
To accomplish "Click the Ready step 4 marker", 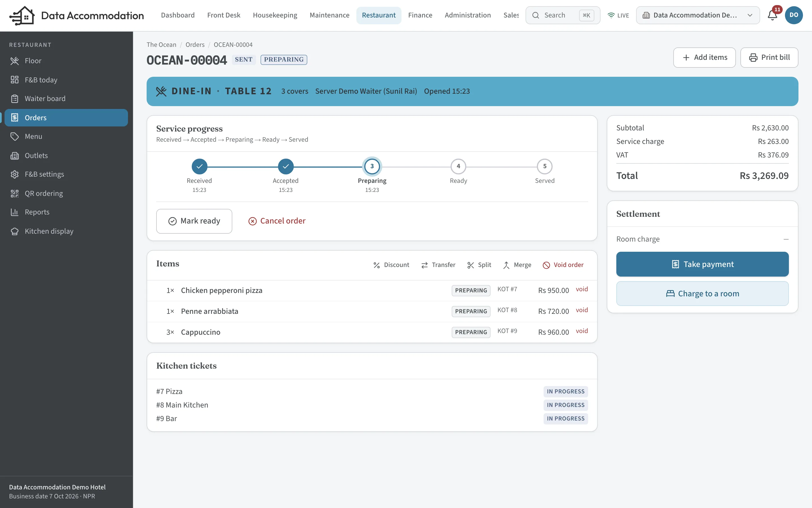I will click(458, 166).
